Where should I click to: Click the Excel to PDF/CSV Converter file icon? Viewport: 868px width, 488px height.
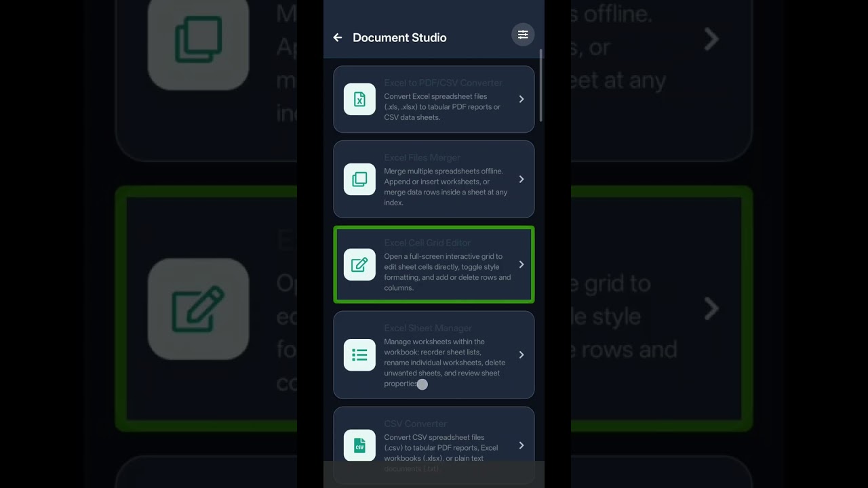359,99
